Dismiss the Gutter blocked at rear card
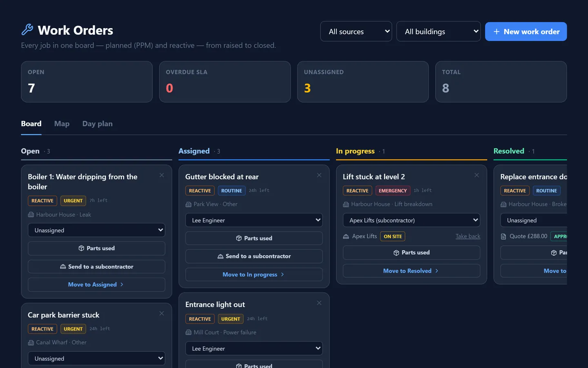This screenshot has width=588, height=368. 319,175
